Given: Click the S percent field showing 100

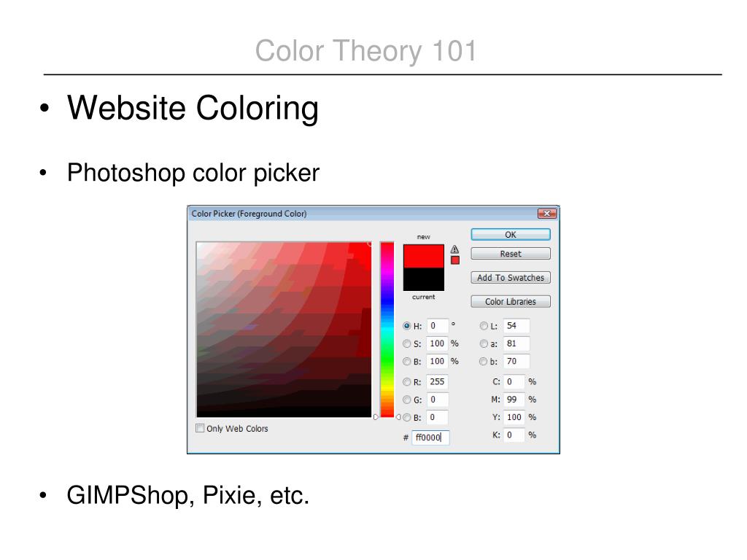Looking at the screenshot, I should [438, 343].
